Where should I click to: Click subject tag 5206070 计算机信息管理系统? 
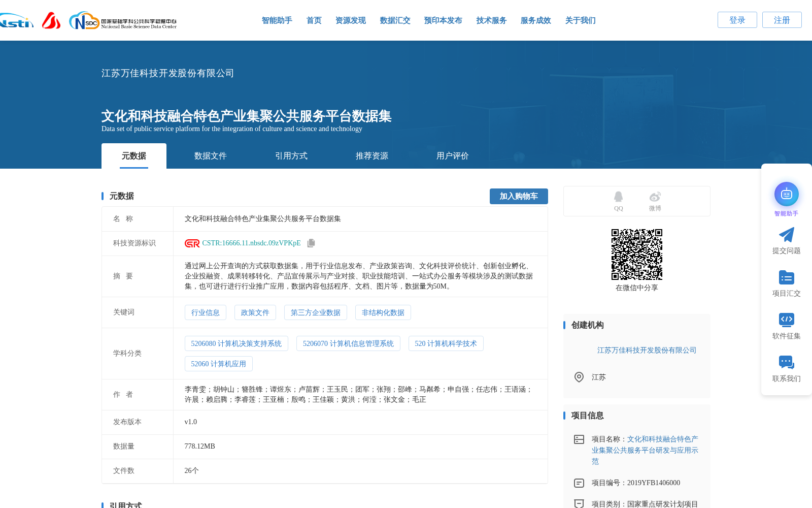tap(349, 343)
